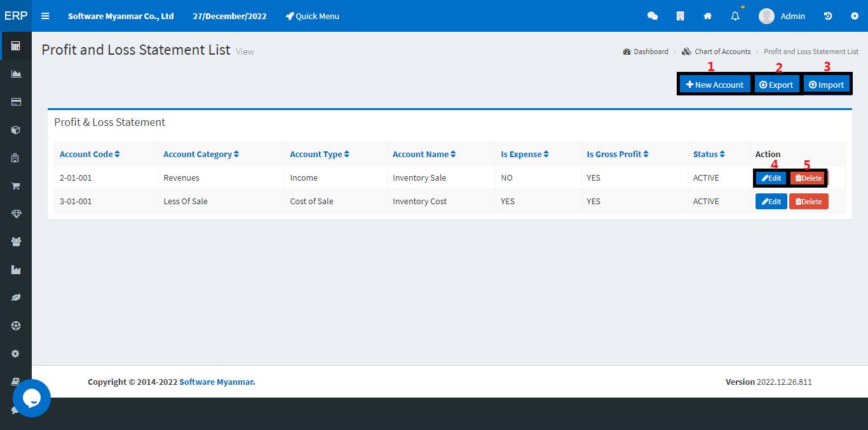Open the gear icon in left sidebar
Viewport: 868px width, 430px height.
click(x=16, y=354)
